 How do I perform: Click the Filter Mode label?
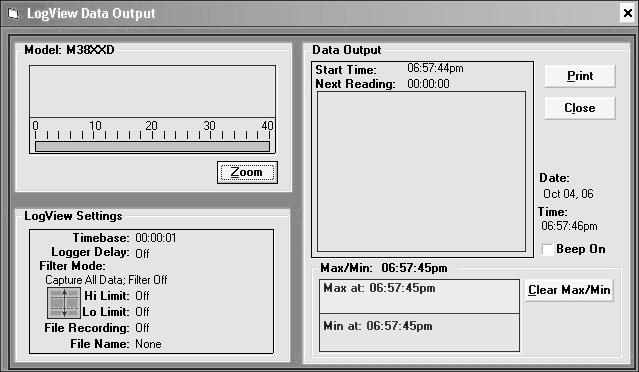pos(72,266)
